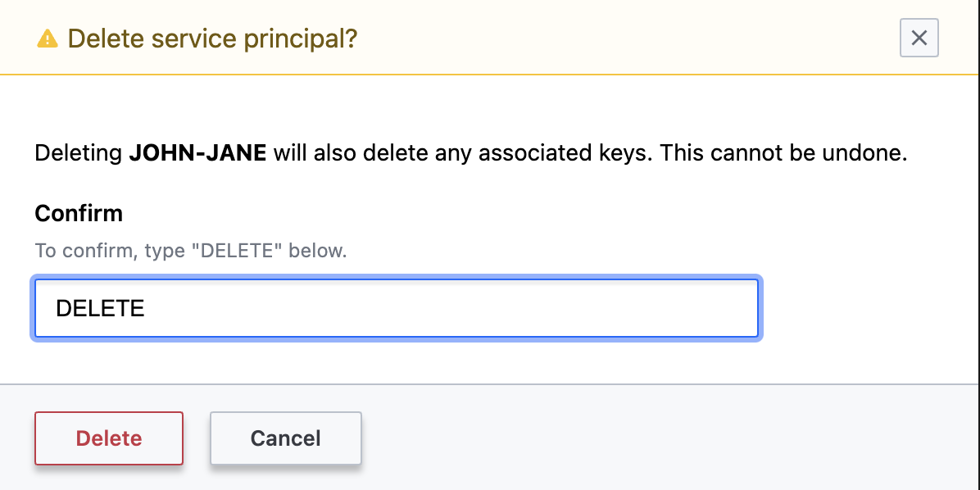This screenshot has height=490, width=980.
Task: Click blank white area right of the input
Action: 869,308
